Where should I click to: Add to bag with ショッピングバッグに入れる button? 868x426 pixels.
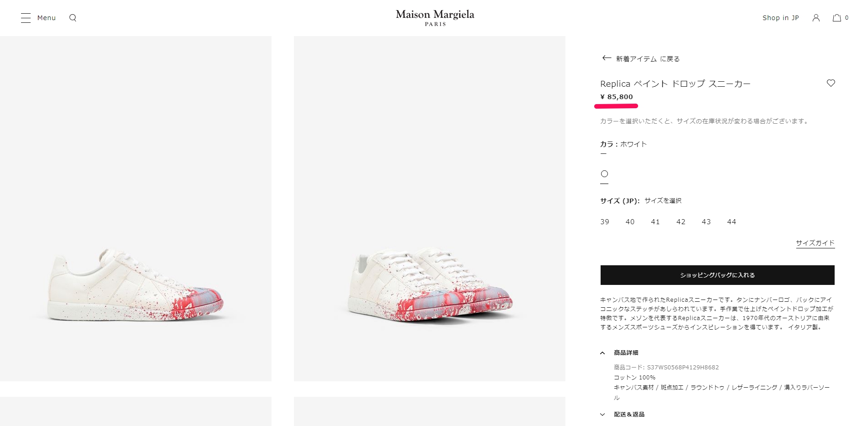(717, 275)
